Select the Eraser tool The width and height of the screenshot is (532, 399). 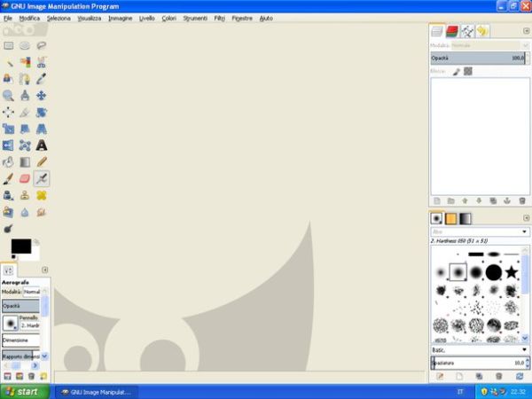[x=25, y=179]
